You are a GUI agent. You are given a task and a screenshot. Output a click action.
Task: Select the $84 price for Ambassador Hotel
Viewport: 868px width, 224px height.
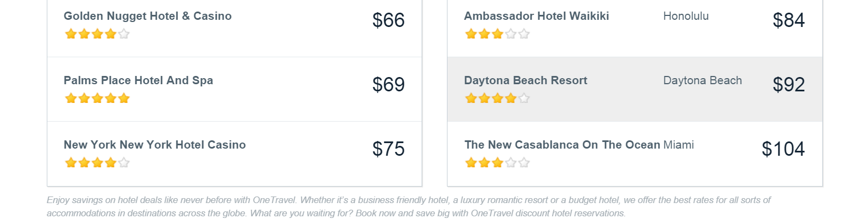tap(789, 20)
